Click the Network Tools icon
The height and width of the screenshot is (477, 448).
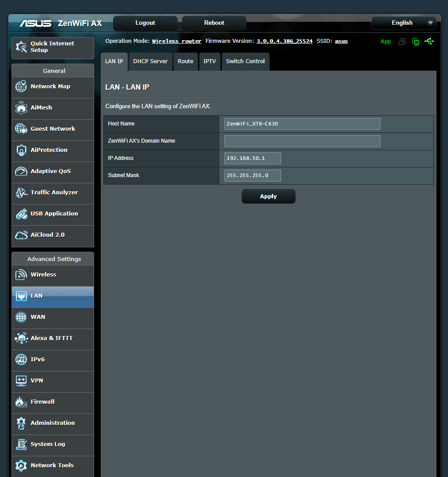(21, 466)
